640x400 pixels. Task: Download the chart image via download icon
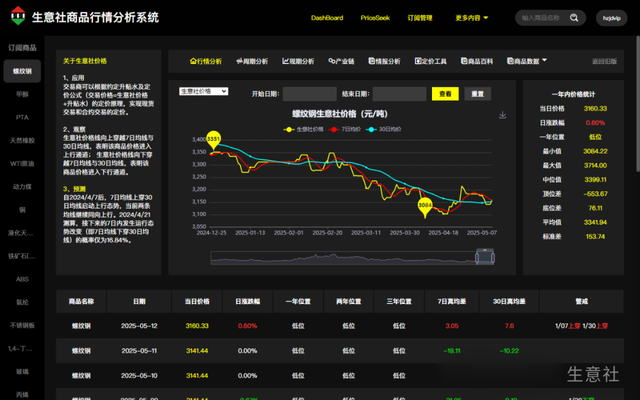pos(503,115)
